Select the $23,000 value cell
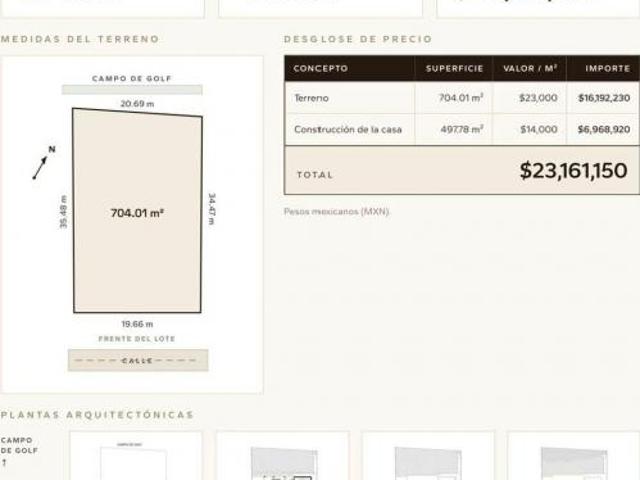 538,98
